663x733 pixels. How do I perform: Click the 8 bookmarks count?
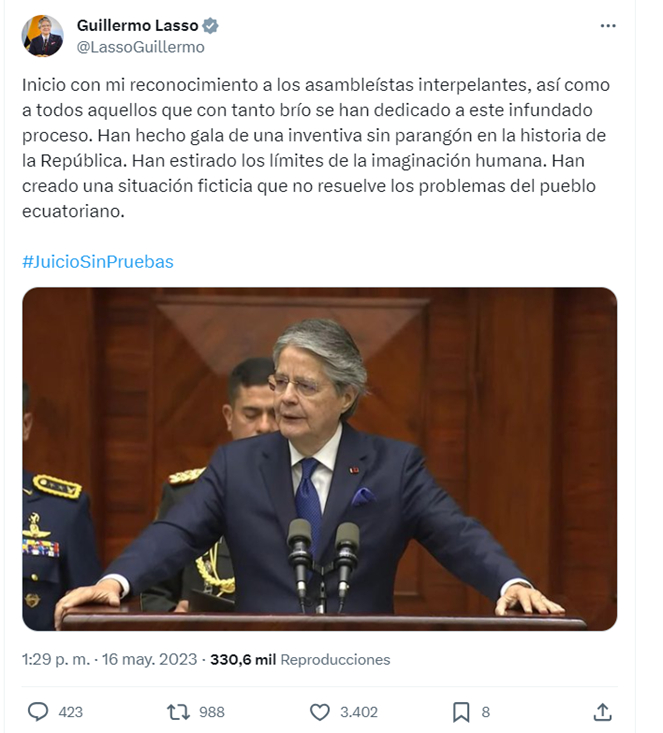[x=486, y=712]
